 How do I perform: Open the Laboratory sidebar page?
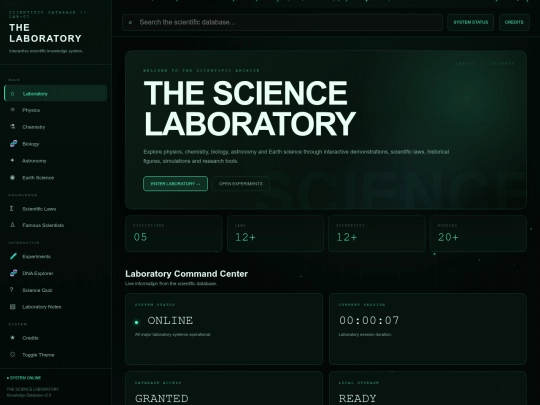(x=55, y=93)
